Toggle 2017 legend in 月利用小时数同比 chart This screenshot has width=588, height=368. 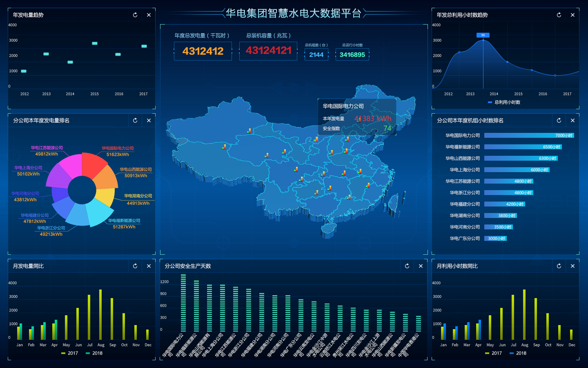493,353
